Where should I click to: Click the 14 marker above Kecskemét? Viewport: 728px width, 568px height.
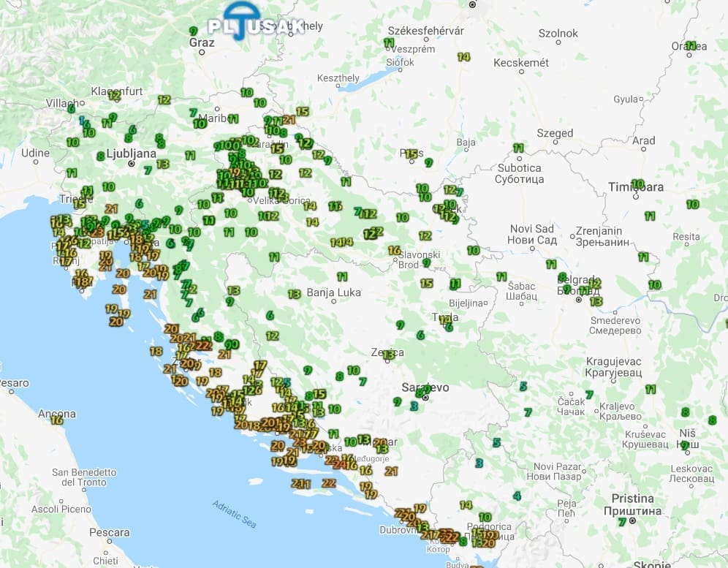click(463, 56)
